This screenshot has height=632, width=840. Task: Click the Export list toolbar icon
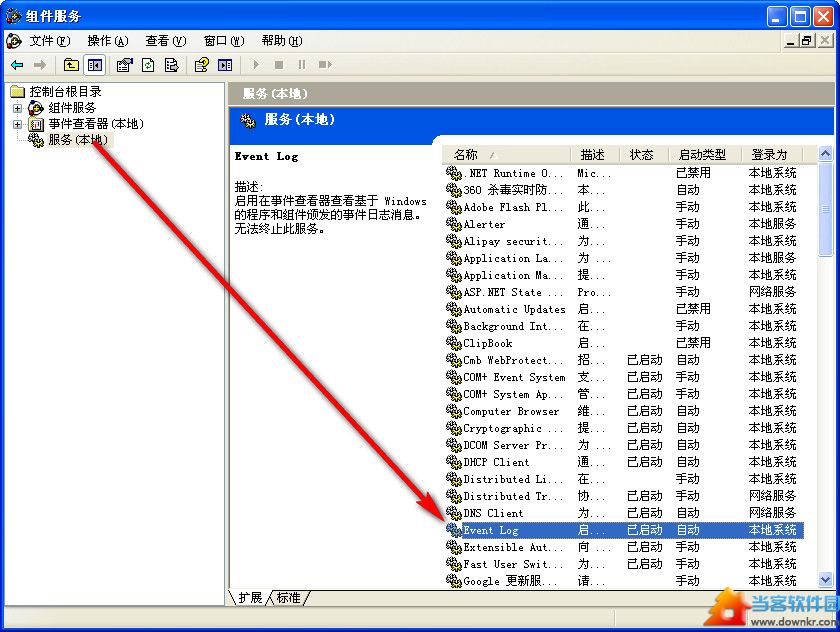[x=171, y=65]
